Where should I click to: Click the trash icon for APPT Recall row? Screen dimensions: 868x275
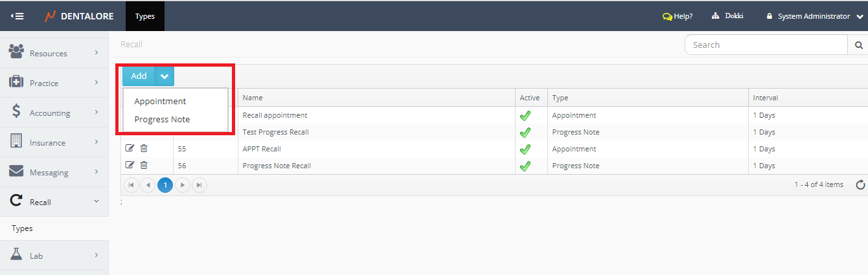(x=144, y=149)
